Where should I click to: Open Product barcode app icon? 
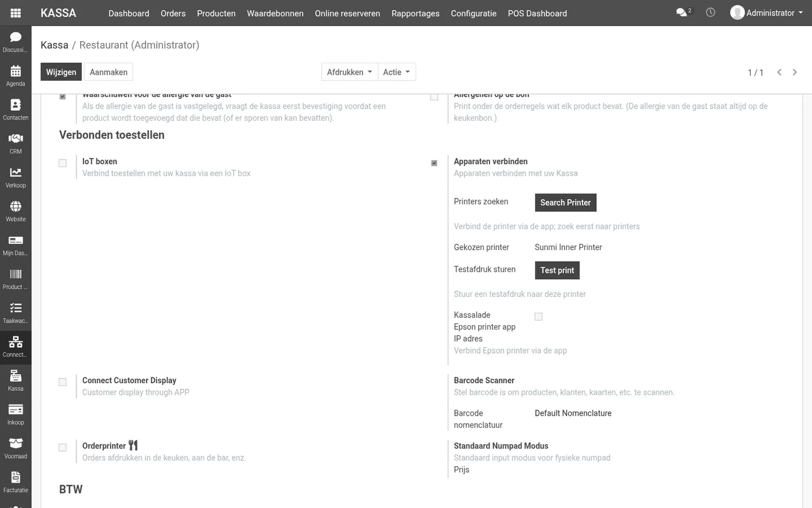click(x=16, y=279)
